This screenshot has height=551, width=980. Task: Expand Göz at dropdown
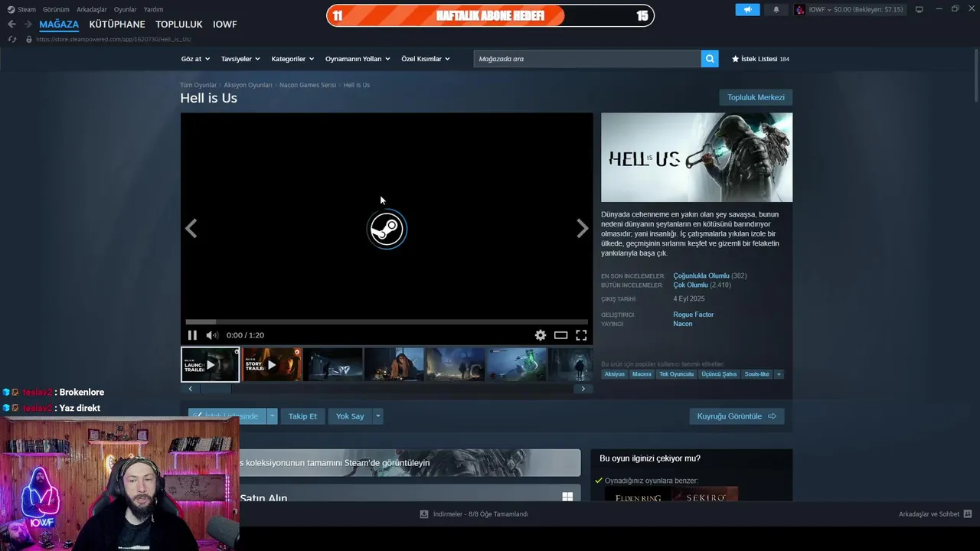[x=194, y=59]
